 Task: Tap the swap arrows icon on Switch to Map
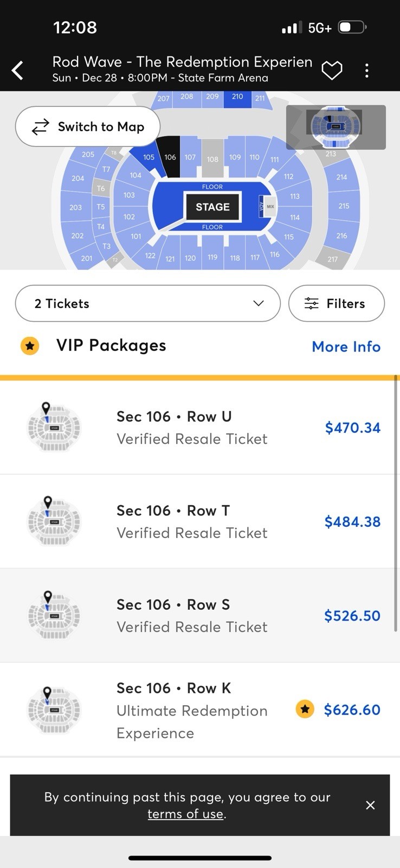[x=40, y=126]
